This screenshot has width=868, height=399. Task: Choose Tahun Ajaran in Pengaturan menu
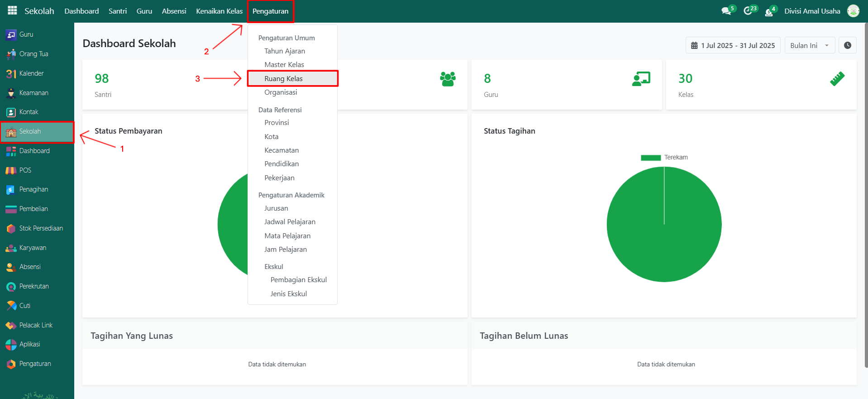tap(285, 51)
